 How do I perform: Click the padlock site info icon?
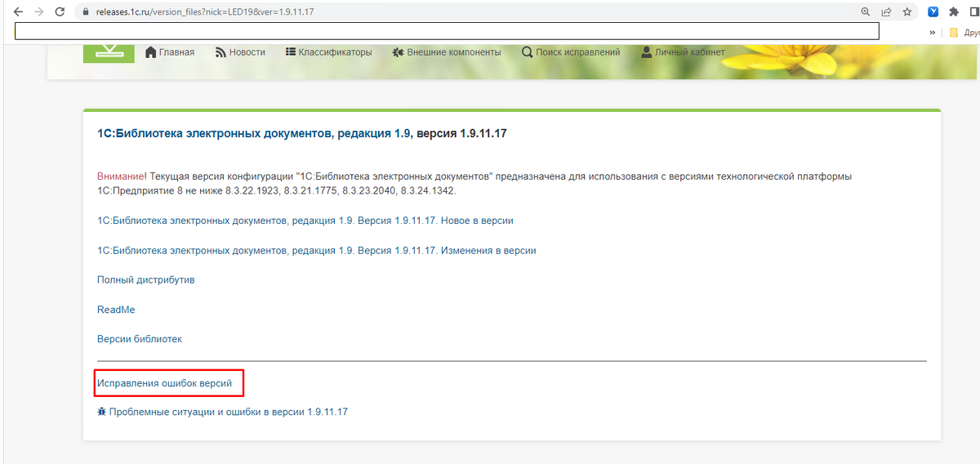pos(84,12)
